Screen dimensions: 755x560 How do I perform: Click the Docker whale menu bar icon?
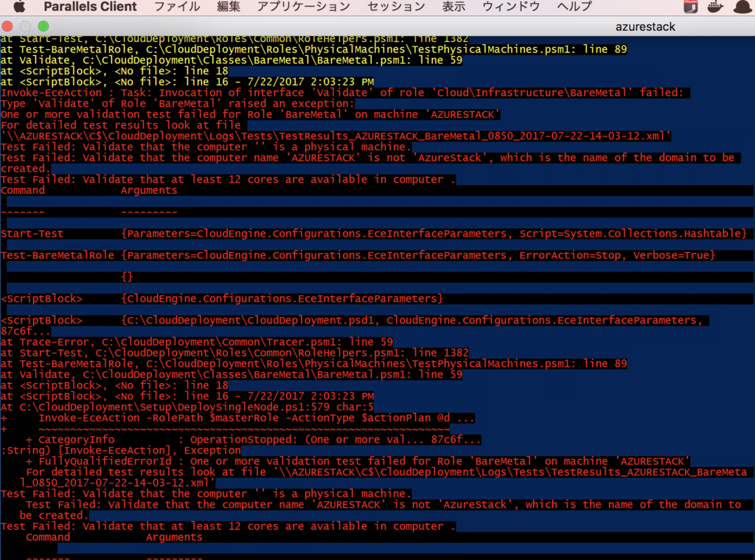(715, 7)
